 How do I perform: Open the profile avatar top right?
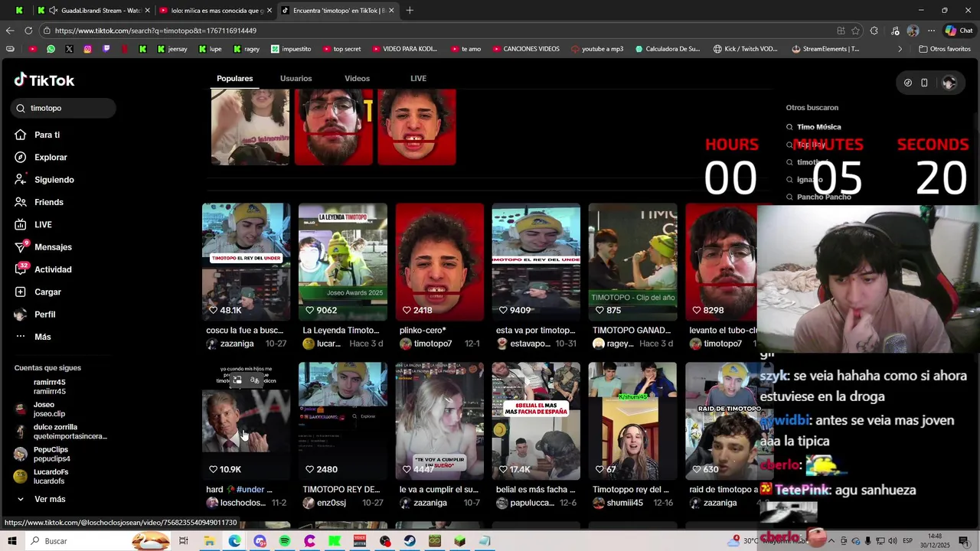tap(949, 83)
